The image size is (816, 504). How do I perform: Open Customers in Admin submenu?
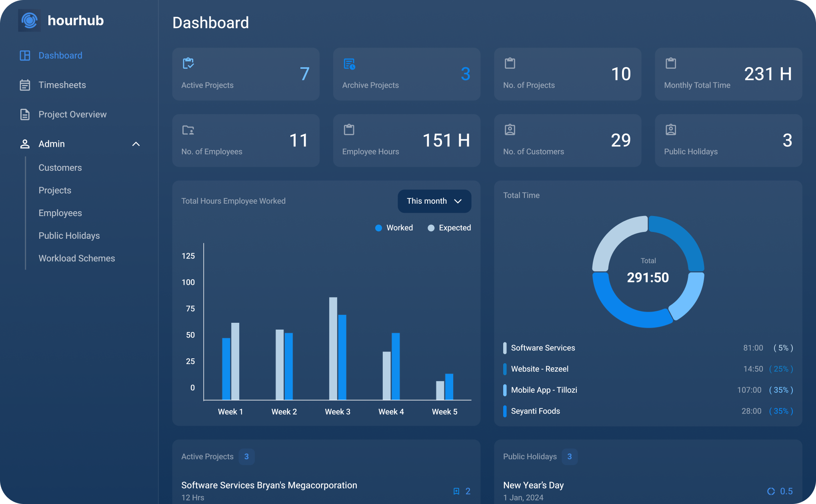point(60,168)
